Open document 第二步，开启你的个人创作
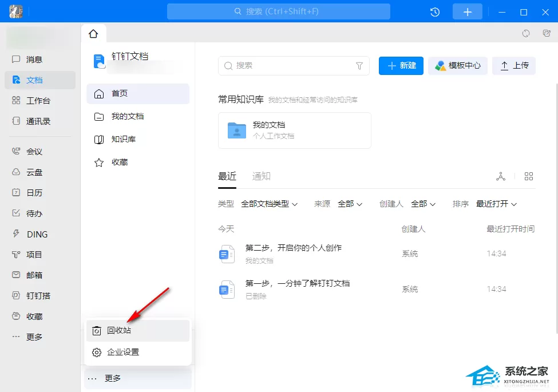The image size is (558, 392). tap(294, 248)
